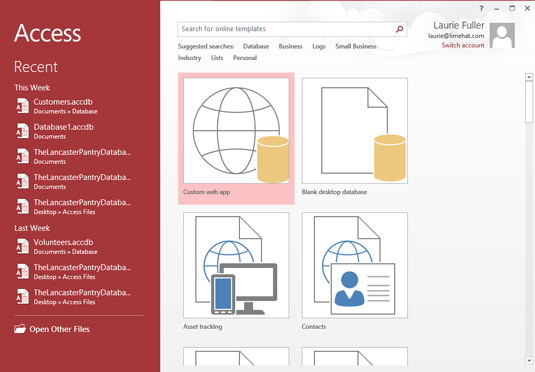Click Switch account link
This screenshot has height=372, width=535.
(x=463, y=45)
